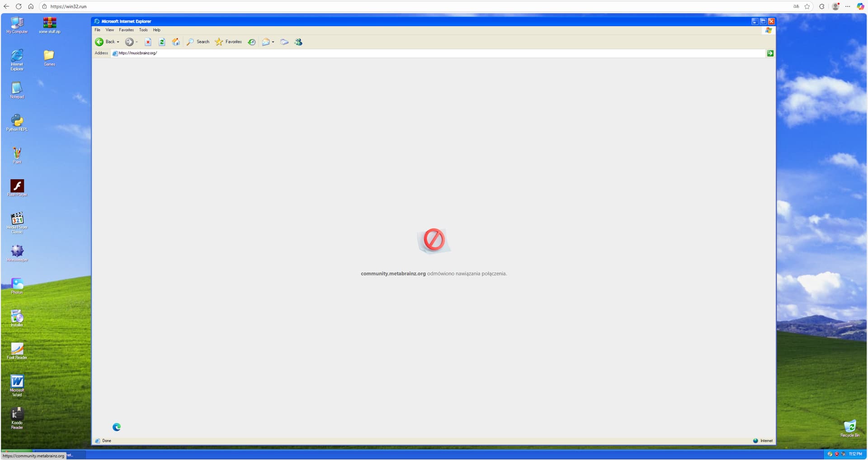Click the Print toolbar icon
868x460 pixels.
pyautogui.click(x=284, y=42)
